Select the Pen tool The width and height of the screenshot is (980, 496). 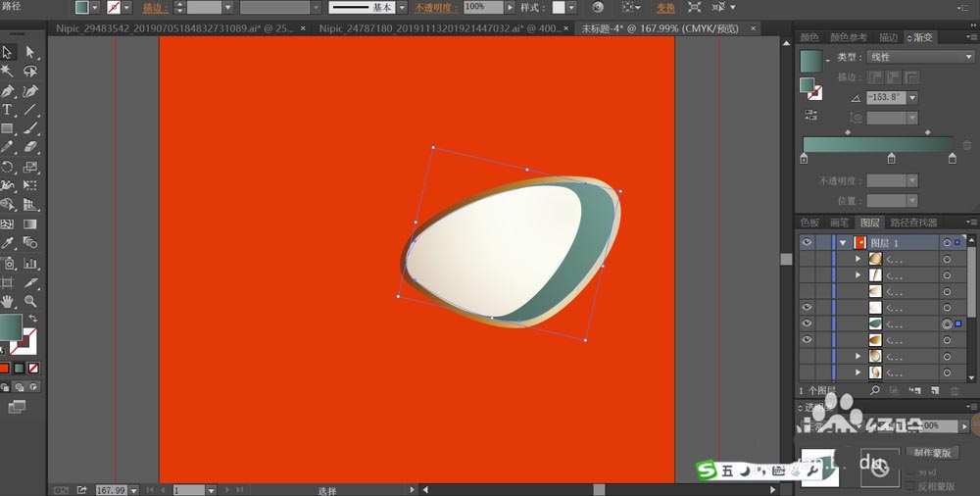point(8,90)
